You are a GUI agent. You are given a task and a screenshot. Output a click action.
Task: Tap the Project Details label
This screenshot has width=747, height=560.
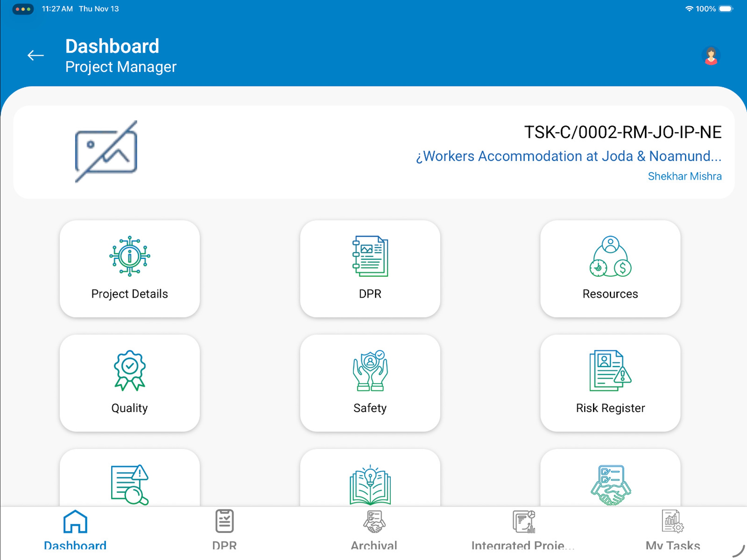130,294
